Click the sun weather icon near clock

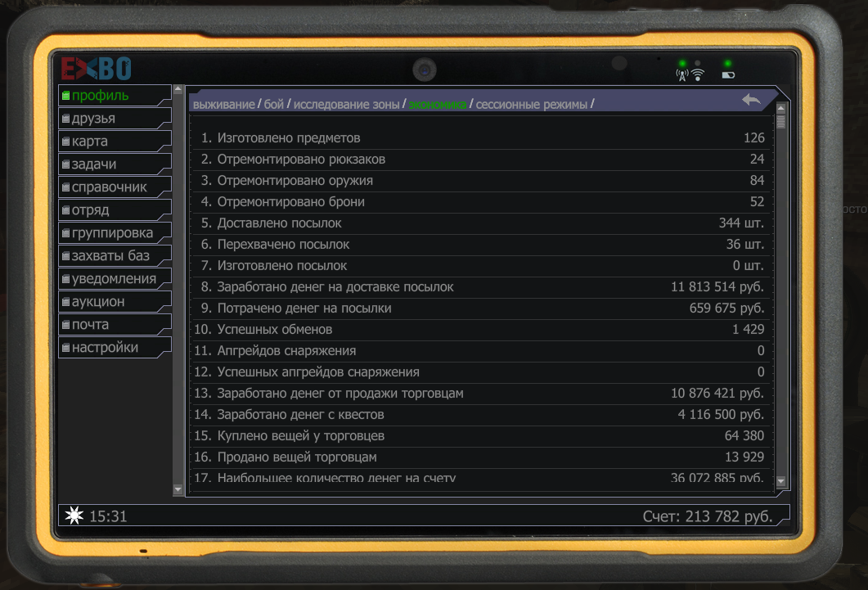pyautogui.click(x=74, y=516)
